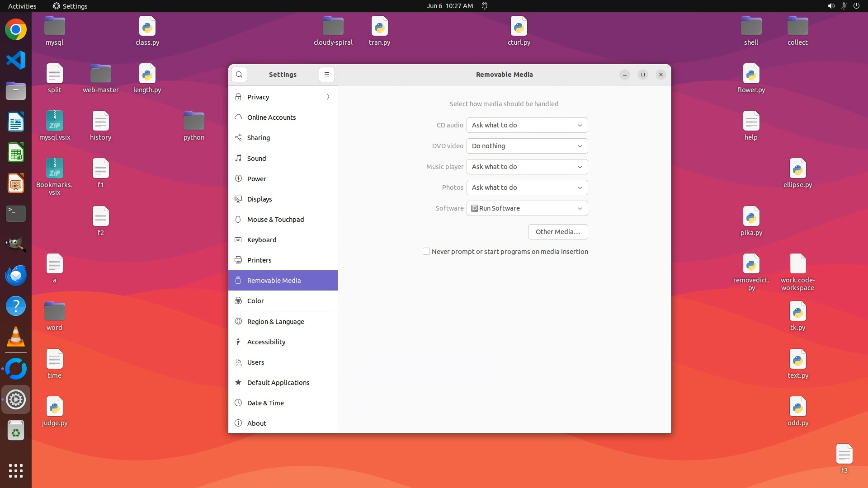The width and height of the screenshot is (868, 488).
Task: Expand the DVD video action dropdown
Action: point(527,146)
